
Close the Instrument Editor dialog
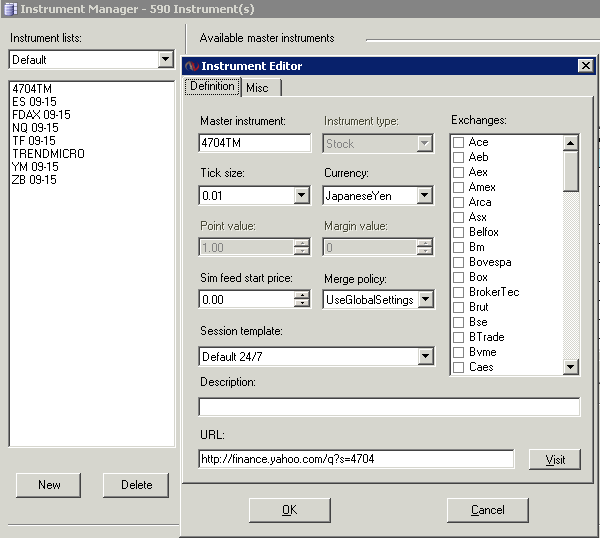point(585,66)
